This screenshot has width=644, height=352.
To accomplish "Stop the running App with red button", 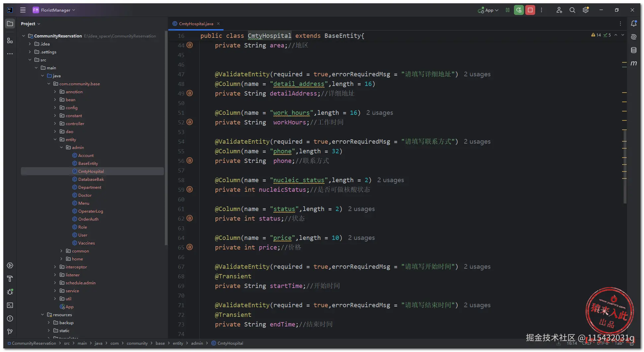I will pos(530,10).
